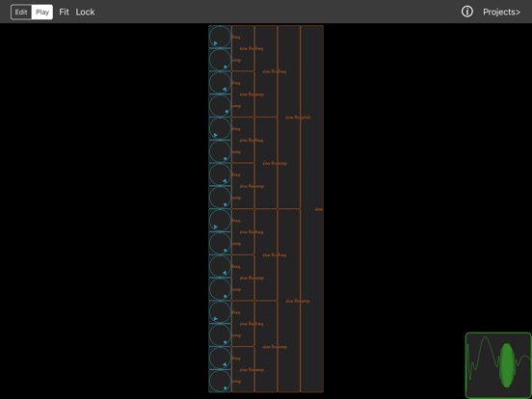
Task: Click the bottommost amp dial
Action: click(x=220, y=381)
